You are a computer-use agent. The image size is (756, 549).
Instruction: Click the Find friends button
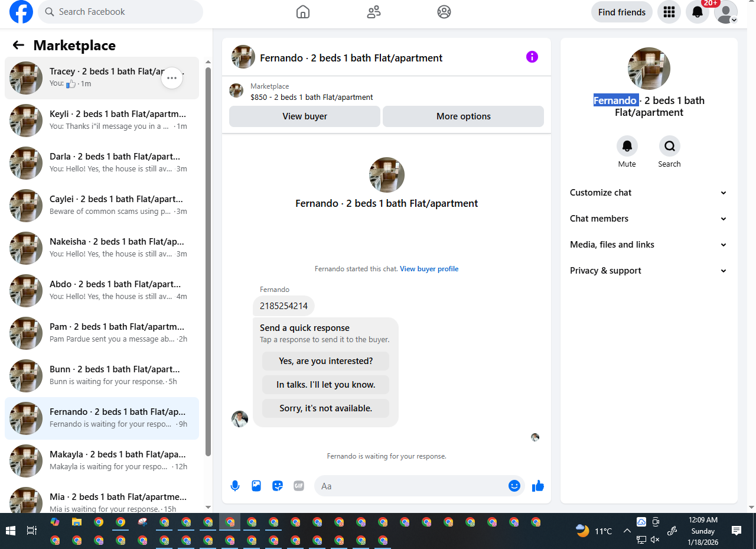(x=622, y=12)
